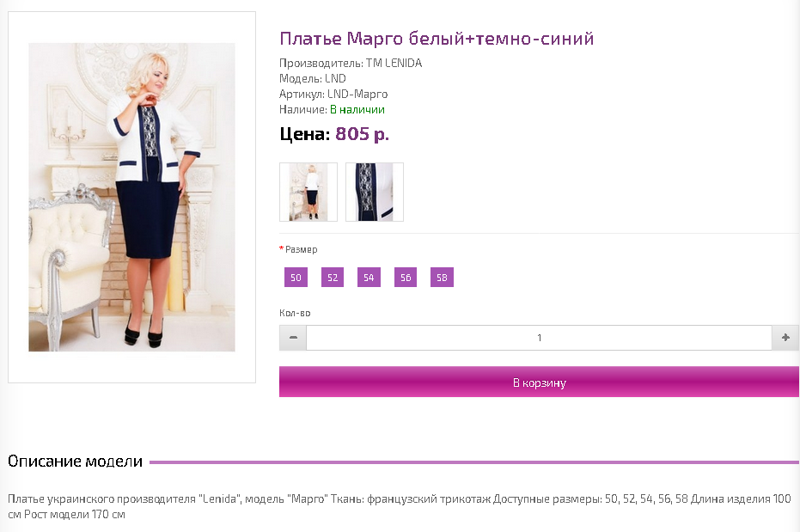Click the price '805 р.'
This screenshot has width=800, height=532.
click(362, 134)
